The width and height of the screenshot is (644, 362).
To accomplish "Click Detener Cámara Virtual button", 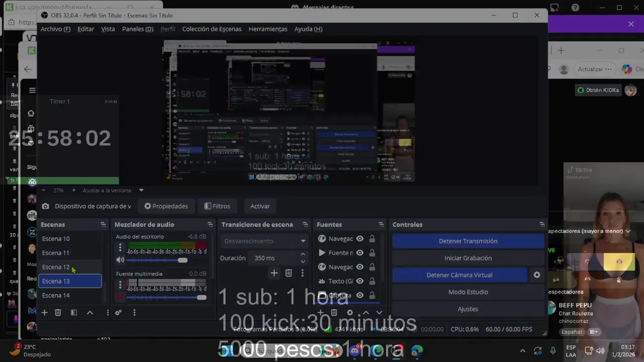I will tap(459, 275).
